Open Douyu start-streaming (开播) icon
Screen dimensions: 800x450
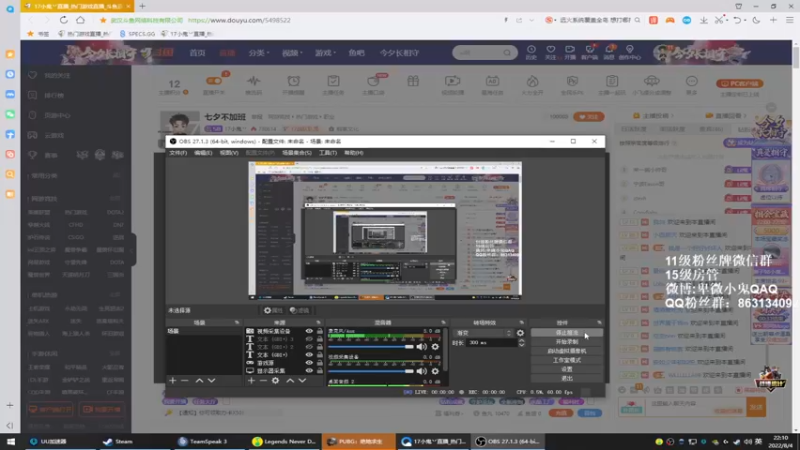570,52
